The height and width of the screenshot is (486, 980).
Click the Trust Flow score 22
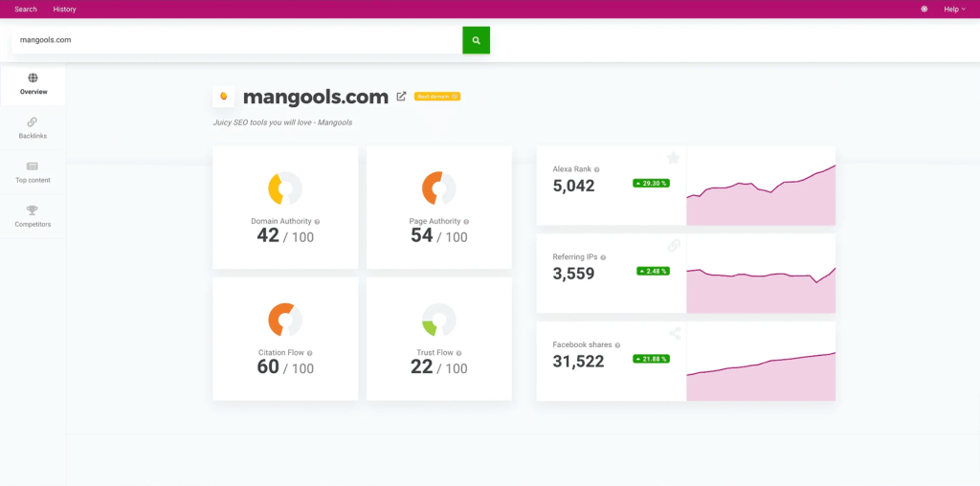pos(421,366)
